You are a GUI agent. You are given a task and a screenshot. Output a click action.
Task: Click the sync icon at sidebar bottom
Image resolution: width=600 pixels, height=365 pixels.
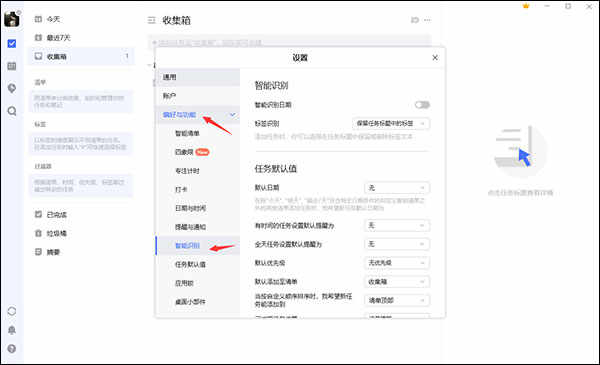12,311
